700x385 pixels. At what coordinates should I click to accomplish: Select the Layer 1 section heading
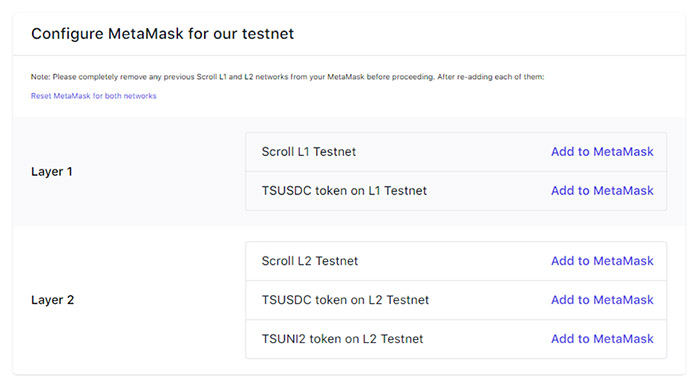(52, 172)
